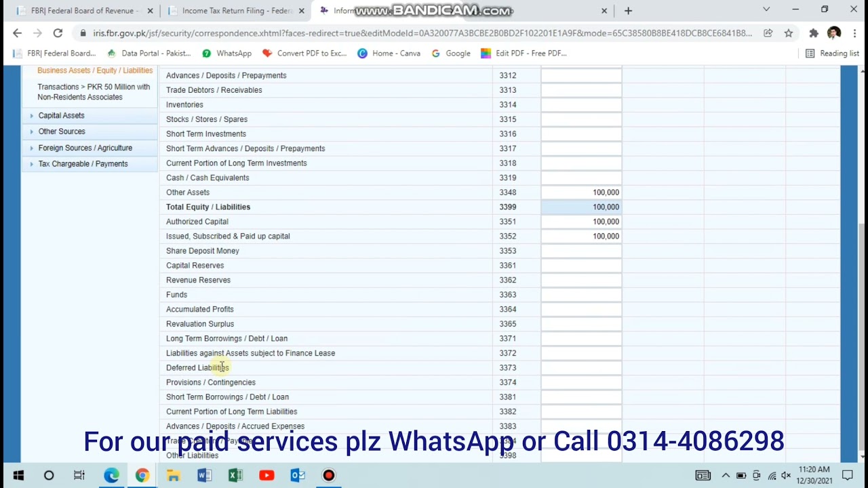The width and height of the screenshot is (868, 488).
Task: Click Trade Debtors / Receivables amount field
Action: 581,90
